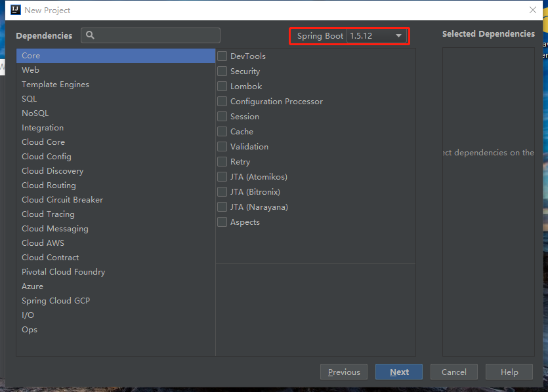Click the magnifier icon in dependencies search
Screen dimensions: 548x392
(90, 35)
